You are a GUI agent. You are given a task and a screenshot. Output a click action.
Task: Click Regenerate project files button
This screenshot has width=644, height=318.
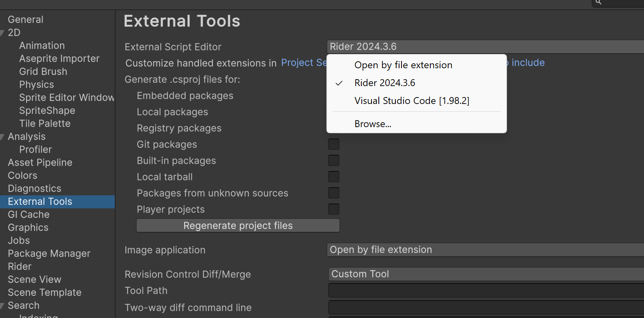coord(238,225)
